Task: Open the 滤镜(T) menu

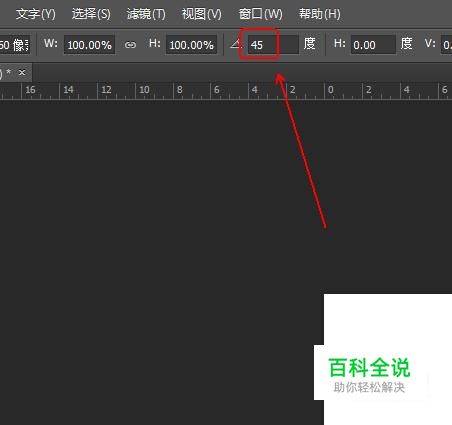Action: click(146, 14)
